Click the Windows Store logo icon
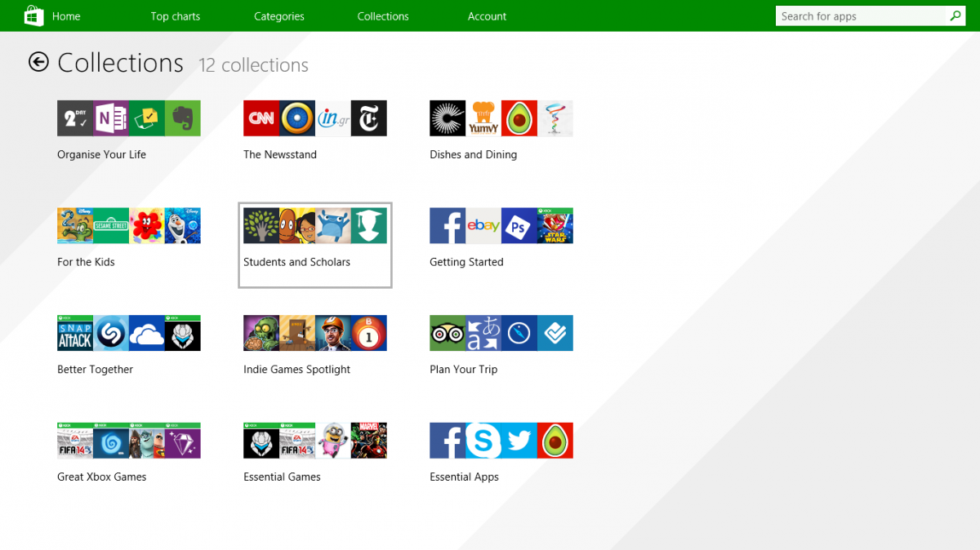Screen dimensions: 980x550 pos(33,16)
